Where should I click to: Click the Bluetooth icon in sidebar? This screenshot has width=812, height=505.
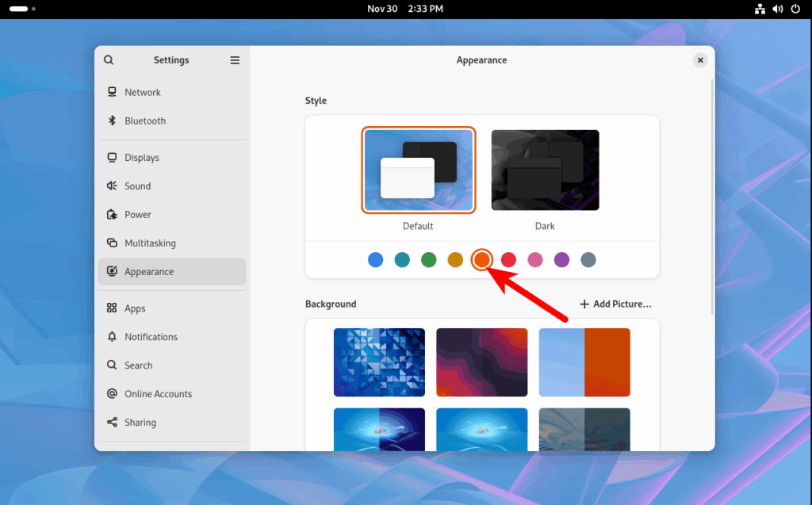[x=112, y=121]
